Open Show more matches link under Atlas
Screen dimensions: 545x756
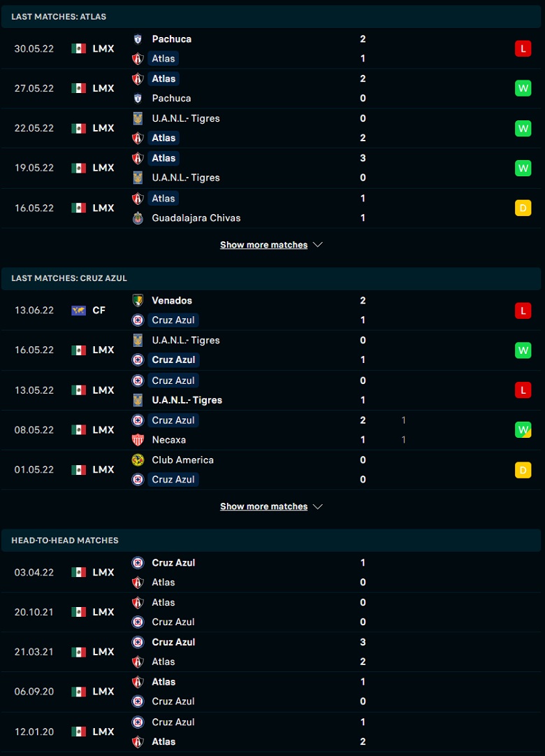[263, 245]
